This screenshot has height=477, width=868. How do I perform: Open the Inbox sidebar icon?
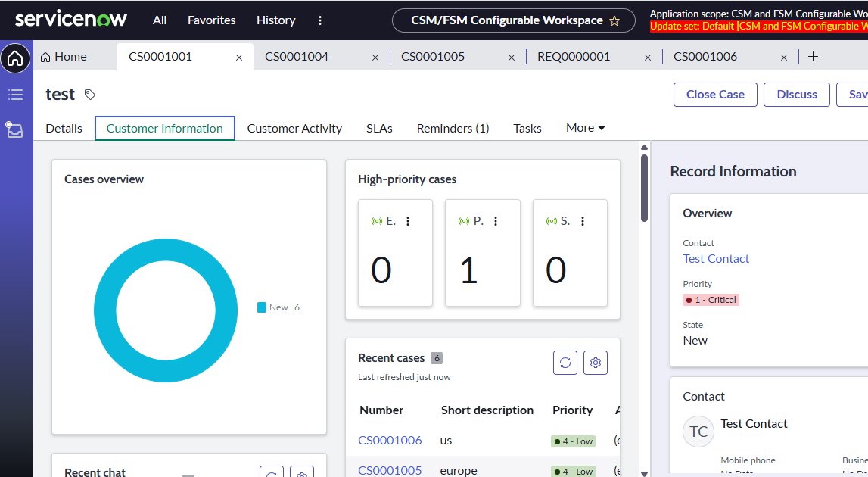[14, 129]
